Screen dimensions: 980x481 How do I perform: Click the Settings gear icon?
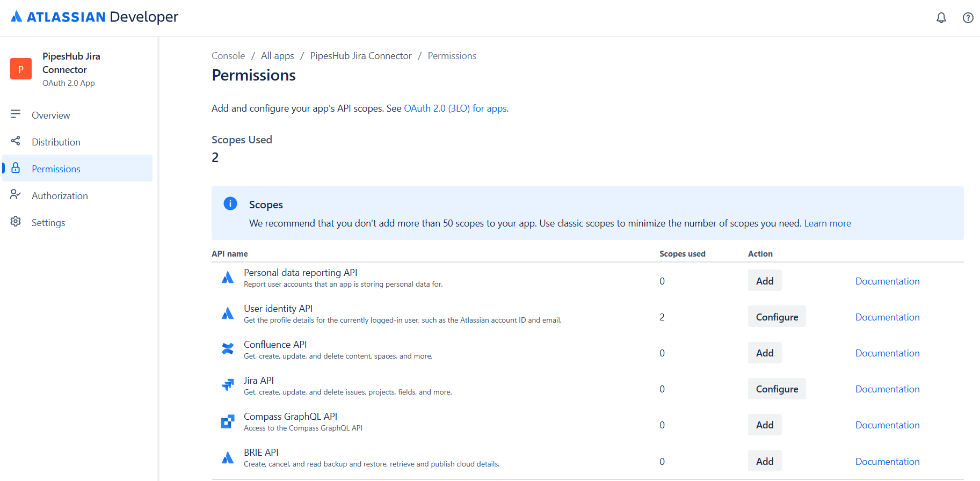16,222
